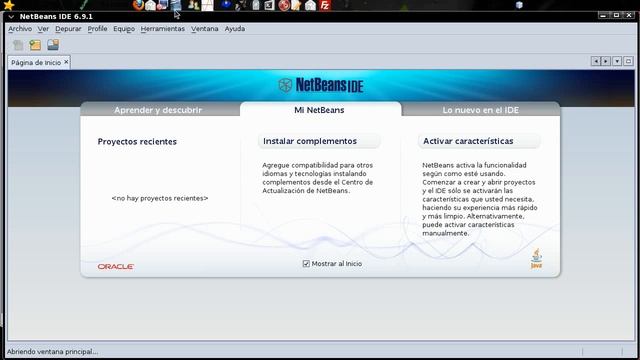Open the Depurar menu
This screenshot has height=360, width=640.
tap(68, 29)
